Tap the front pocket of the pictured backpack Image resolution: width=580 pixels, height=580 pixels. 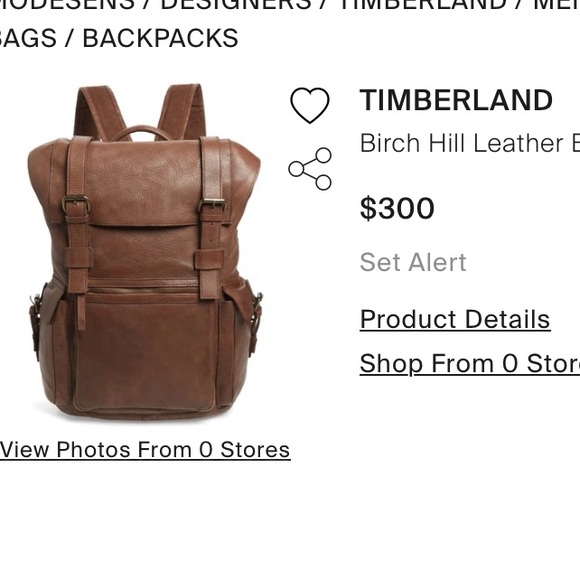pyautogui.click(x=145, y=356)
